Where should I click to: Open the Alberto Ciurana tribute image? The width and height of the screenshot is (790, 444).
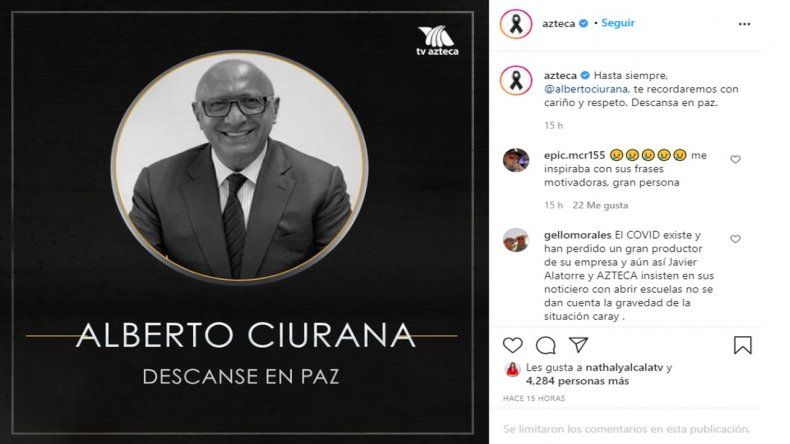[243, 222]
